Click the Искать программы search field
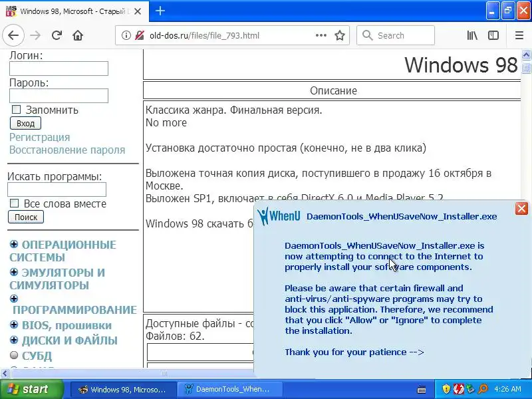532x399 pixels. click(57, 190)
